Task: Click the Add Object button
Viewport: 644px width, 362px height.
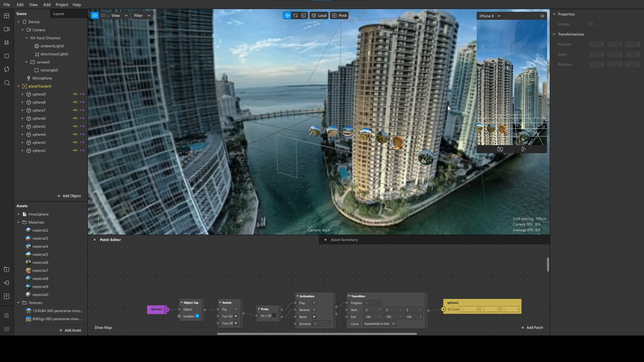Action: point(69,196)
